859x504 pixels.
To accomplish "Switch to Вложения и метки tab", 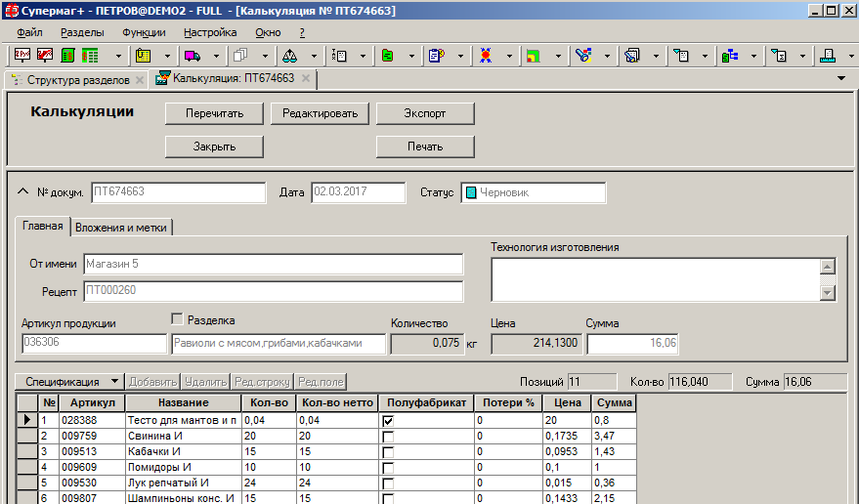I will (x=121, y=228).
